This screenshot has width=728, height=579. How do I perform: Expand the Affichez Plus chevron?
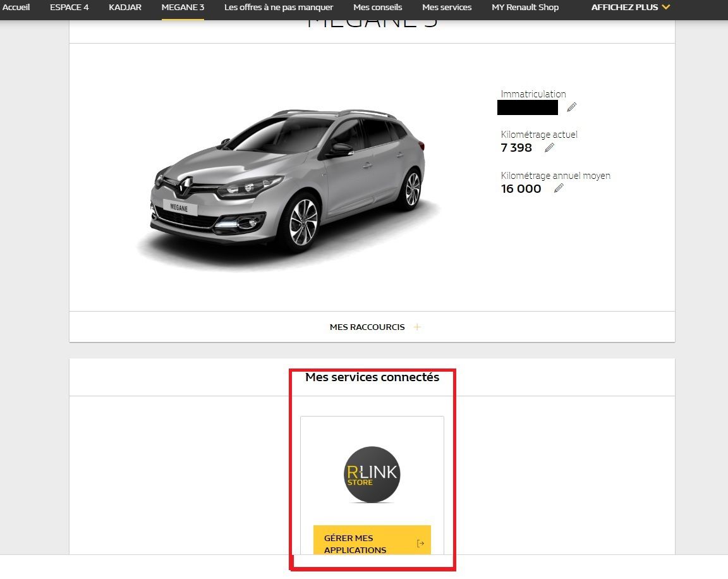666,7
